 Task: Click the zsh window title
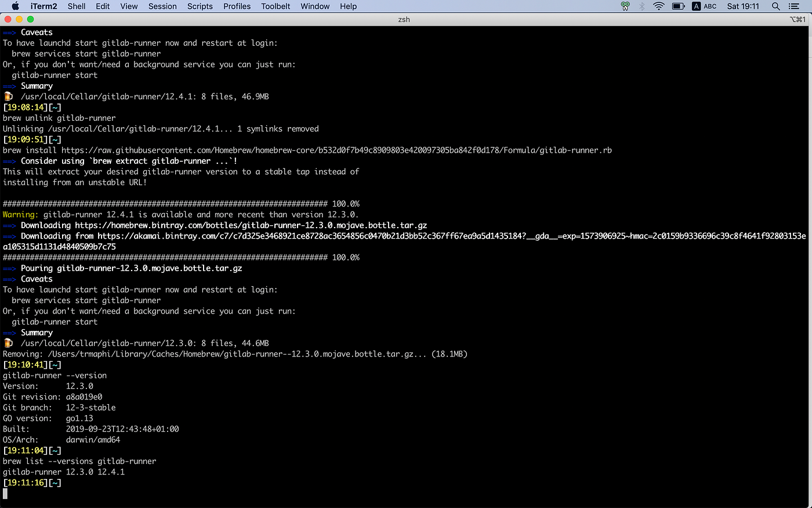(x=404, y=19)
